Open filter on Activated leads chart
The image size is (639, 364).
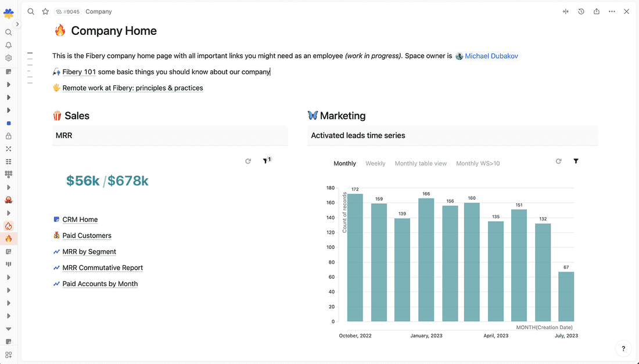pos(576,161)
